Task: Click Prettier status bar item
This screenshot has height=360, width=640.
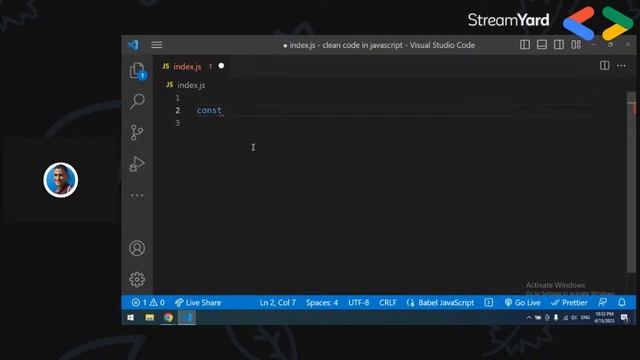Action: pos(569,302)
